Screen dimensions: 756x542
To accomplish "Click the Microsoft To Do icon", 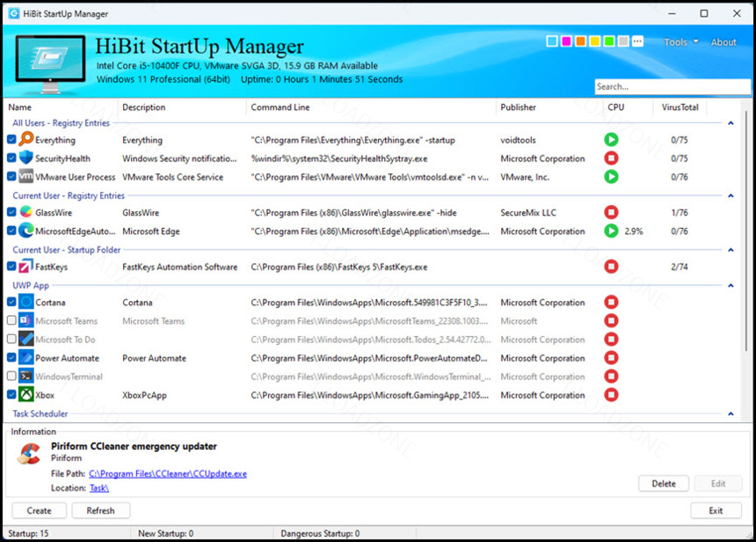I will click(x=26, y=339).
